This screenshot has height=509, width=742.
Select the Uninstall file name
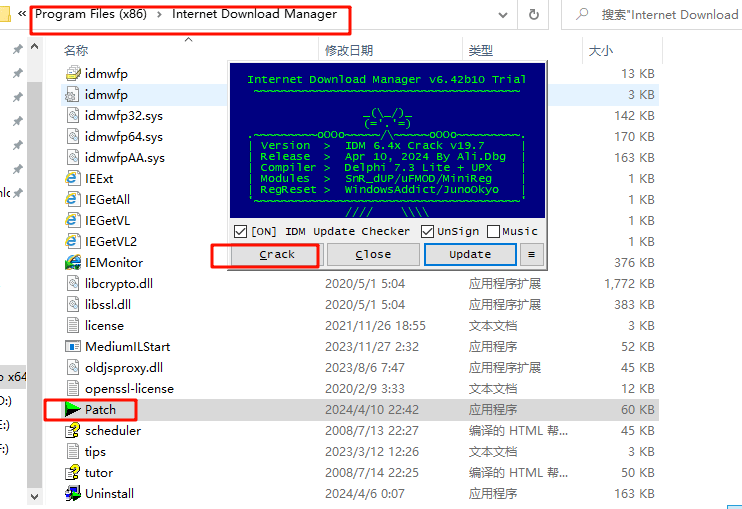coord(109,493)
